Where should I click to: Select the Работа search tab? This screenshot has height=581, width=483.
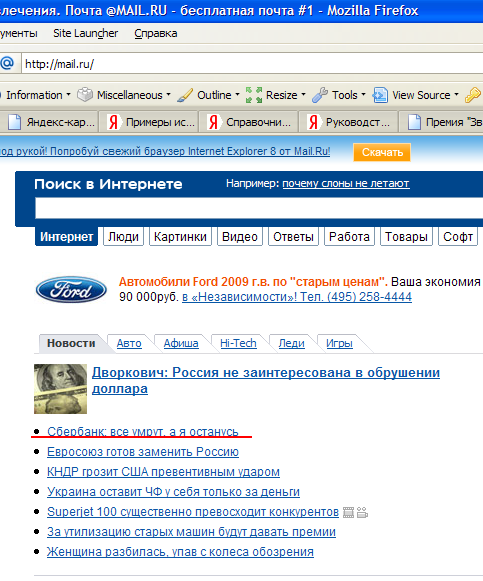(349, 236)
